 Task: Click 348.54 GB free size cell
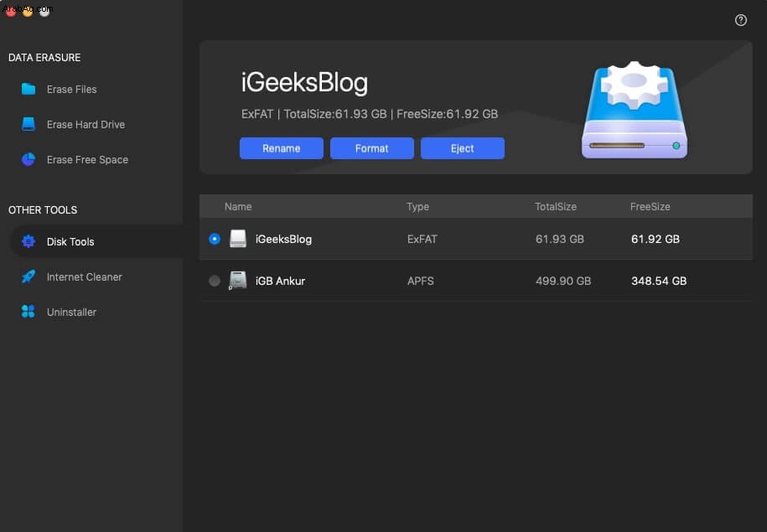click(659, 281)
